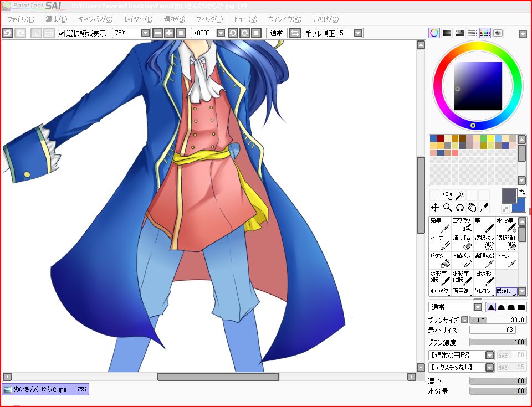Click the Undo arrow icon in the toolbar
532x407 pixels.
[x=7, y=33]
